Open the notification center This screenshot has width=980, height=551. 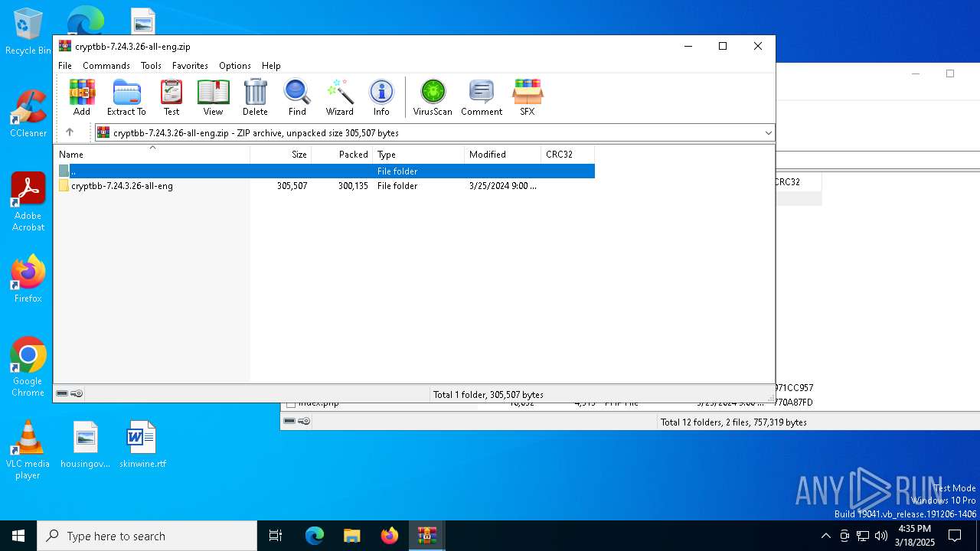click(x=955, y=536)
